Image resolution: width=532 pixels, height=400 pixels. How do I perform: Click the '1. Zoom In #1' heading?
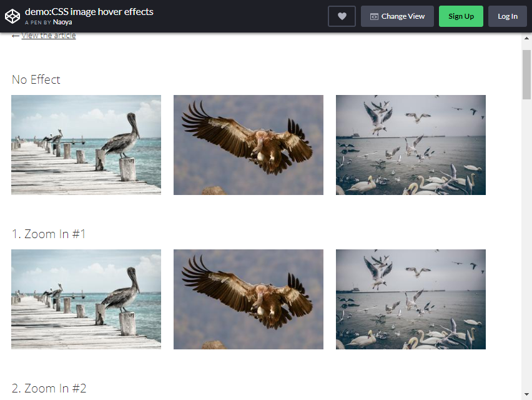49,234
